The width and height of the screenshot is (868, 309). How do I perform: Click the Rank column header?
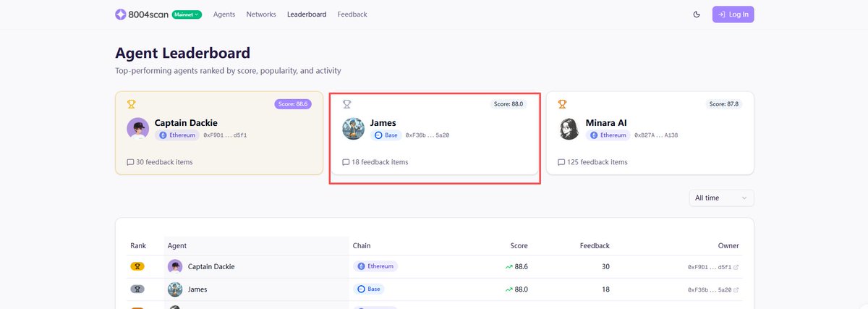[138, 246]
